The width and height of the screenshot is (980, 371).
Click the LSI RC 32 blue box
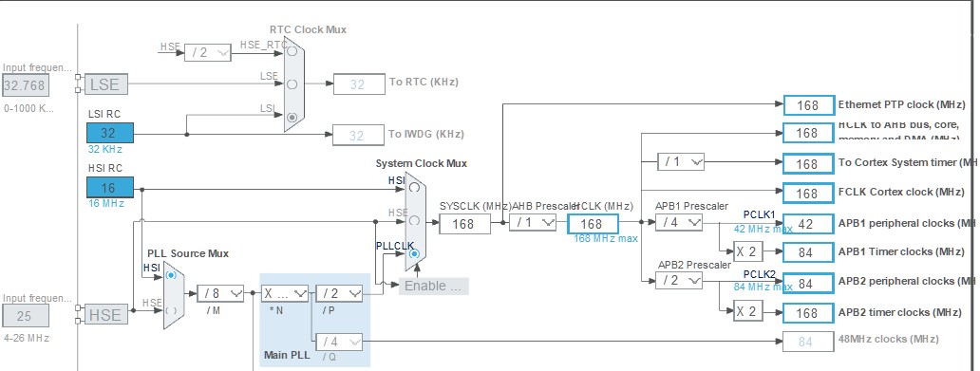[110, 133]
